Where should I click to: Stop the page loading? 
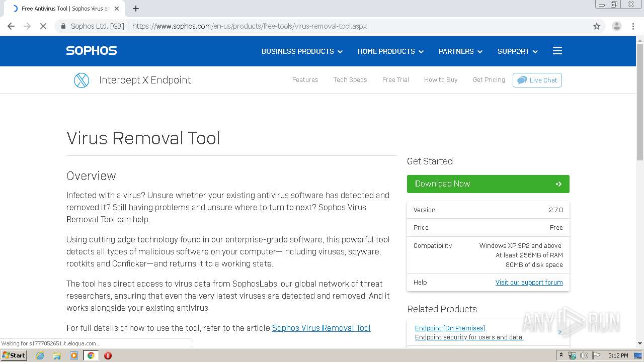(43, 26)
